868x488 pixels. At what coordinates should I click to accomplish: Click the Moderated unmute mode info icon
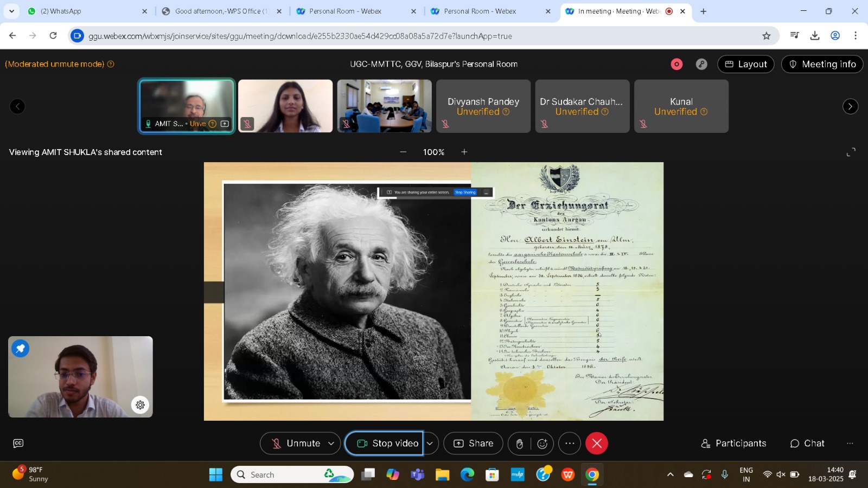111,64
